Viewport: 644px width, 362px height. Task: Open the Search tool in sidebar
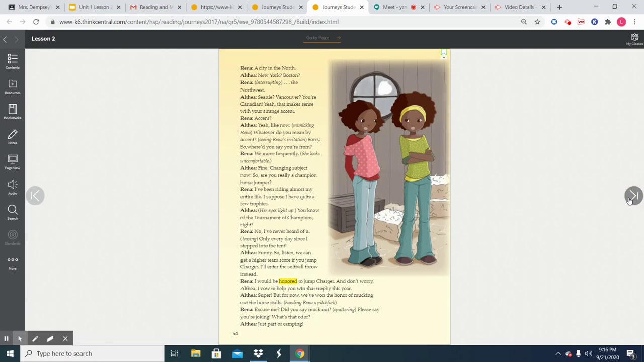point(13,212)
